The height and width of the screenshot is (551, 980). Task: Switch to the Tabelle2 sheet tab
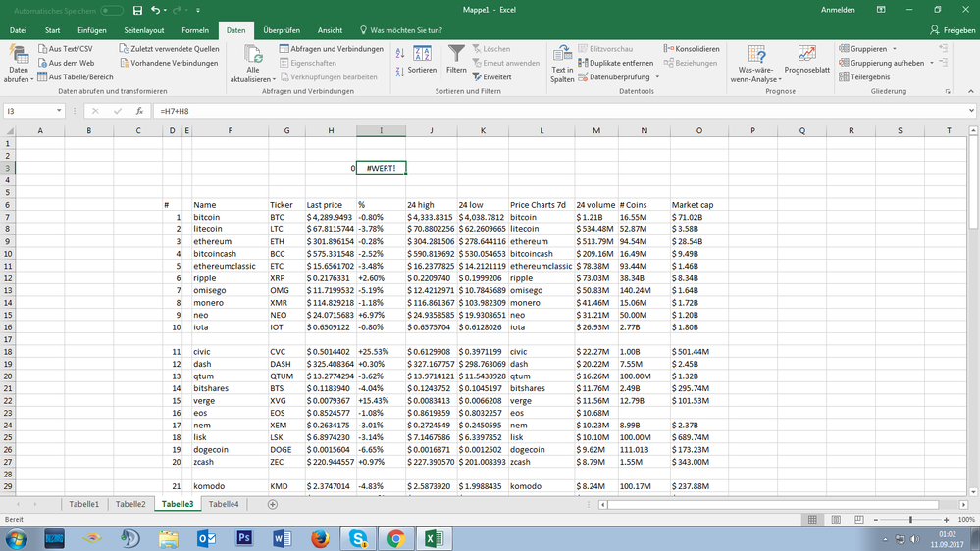click(129, 504)
